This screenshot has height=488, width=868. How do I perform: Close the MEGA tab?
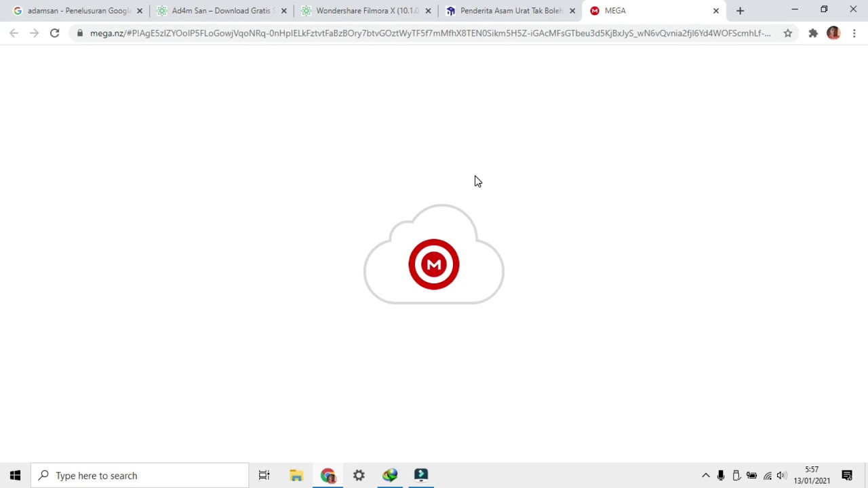click(x=715, y=11)
